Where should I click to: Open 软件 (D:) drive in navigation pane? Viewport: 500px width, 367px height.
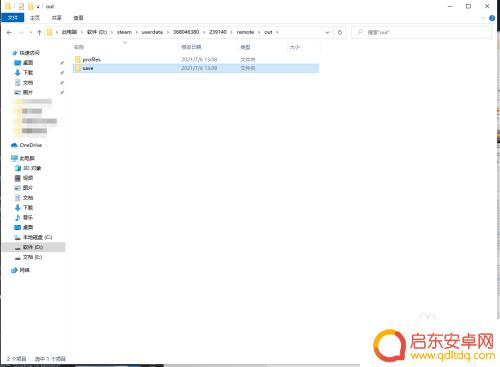[33, 247]
